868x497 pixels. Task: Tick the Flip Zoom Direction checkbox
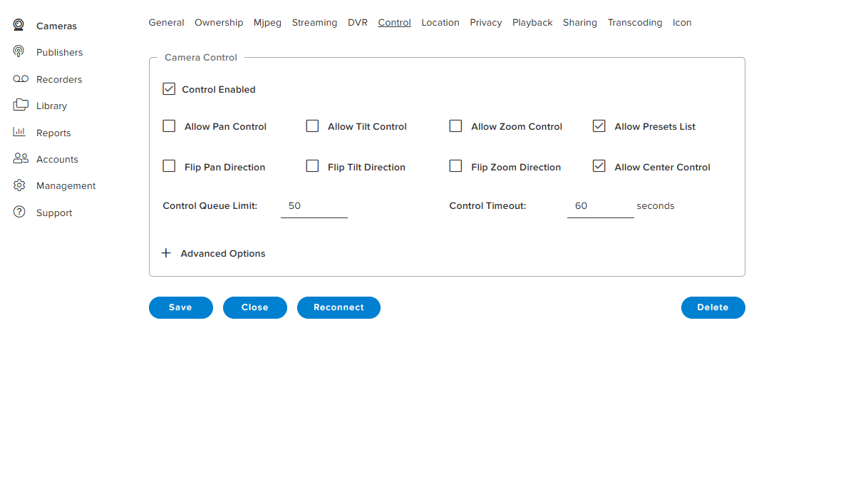coord(455,167)
